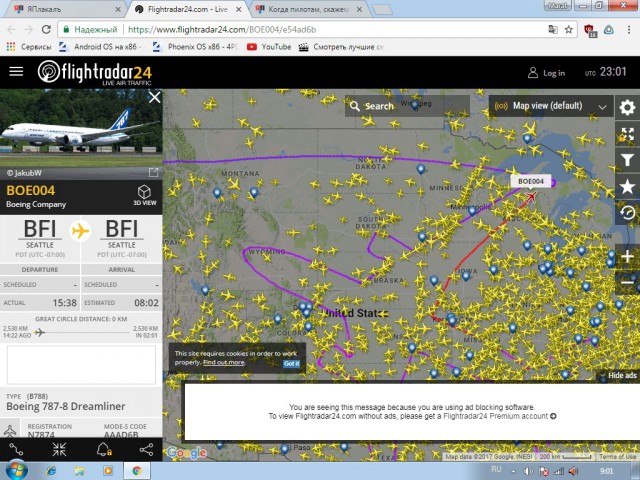Click arrival airport code BFI
The height and width of the screenshot is (480, 640).
[122, 229]
